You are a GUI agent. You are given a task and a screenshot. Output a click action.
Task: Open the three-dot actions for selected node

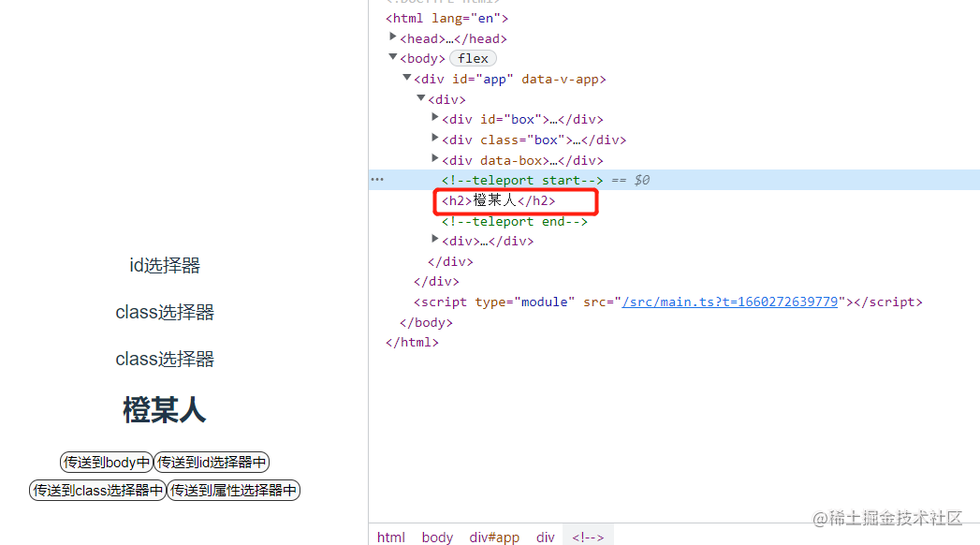point(377,180)
